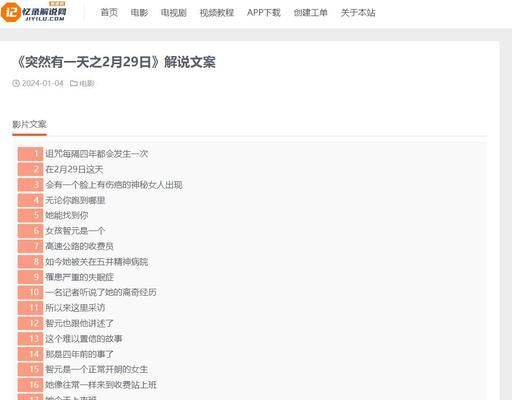This screenshot has height=400, width=512.
Task: Select the line 7 text 高速公路的收费员
Action: pos(79,246)
